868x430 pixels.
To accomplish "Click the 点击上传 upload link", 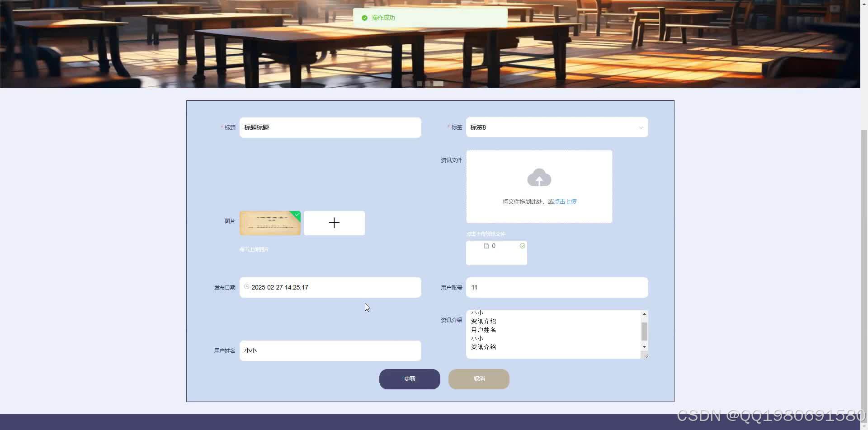I will (565, 201).
